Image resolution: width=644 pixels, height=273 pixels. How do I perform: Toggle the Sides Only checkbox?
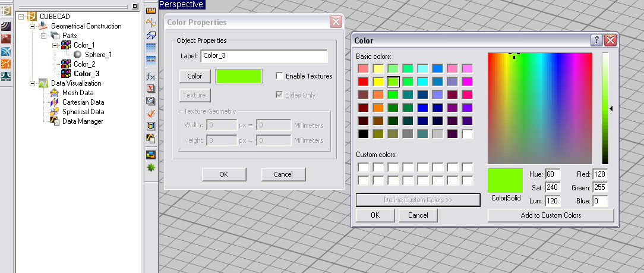pos(279,95)
